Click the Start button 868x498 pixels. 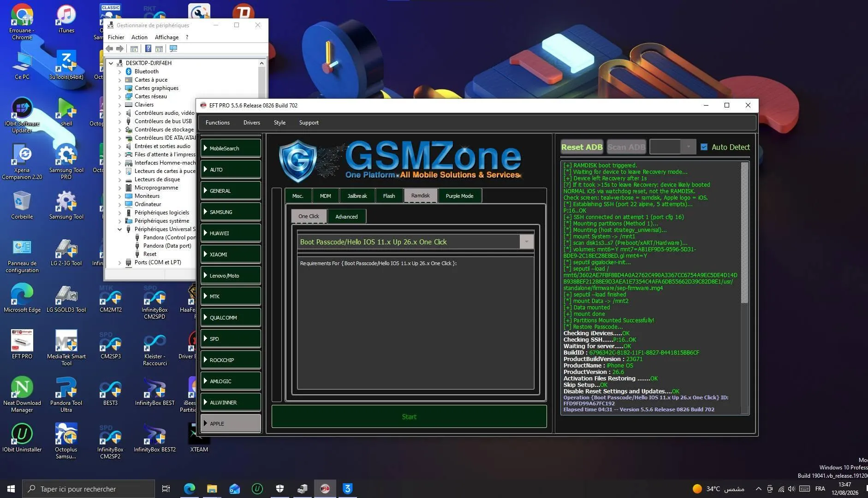click(x=409, y=417)
